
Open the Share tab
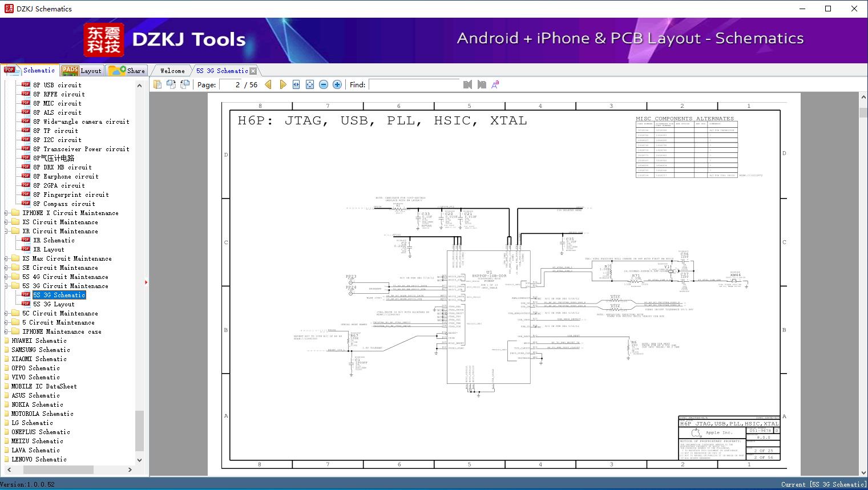(127, 71)
